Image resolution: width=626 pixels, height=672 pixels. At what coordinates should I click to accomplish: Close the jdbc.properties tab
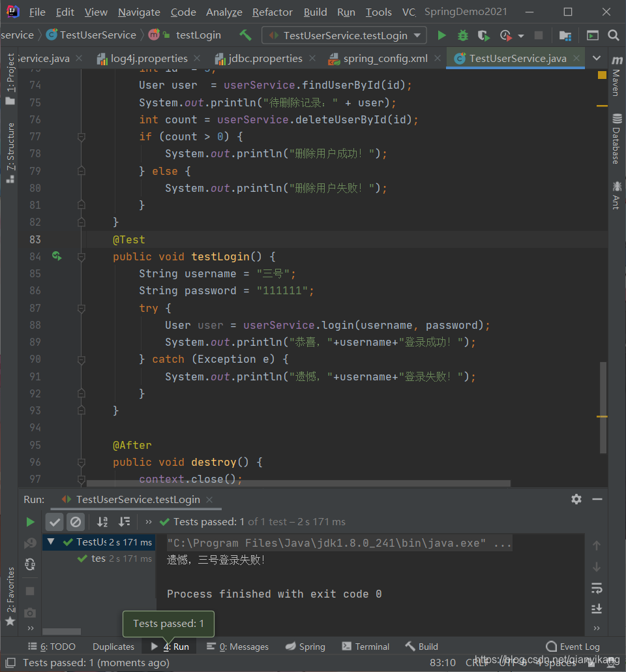point(312,58)
